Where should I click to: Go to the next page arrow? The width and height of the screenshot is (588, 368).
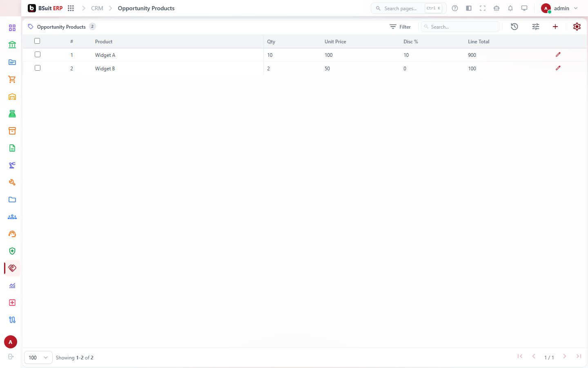point(565,357)
